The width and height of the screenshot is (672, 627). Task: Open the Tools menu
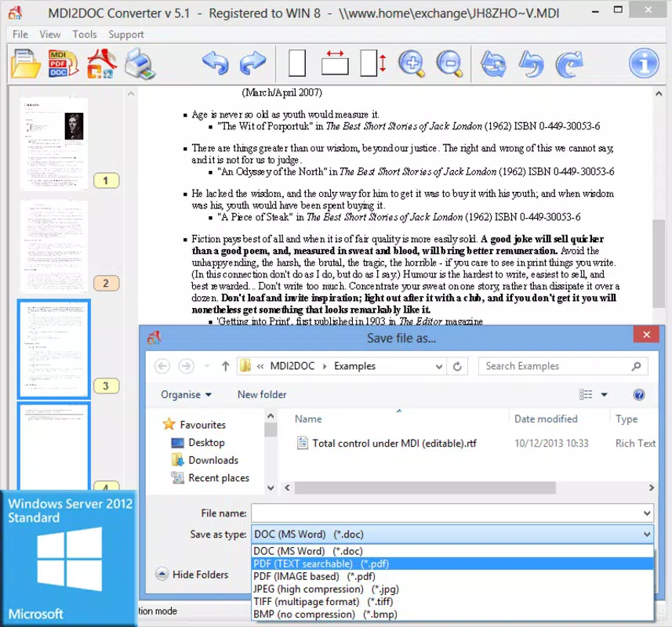(85, 34)
